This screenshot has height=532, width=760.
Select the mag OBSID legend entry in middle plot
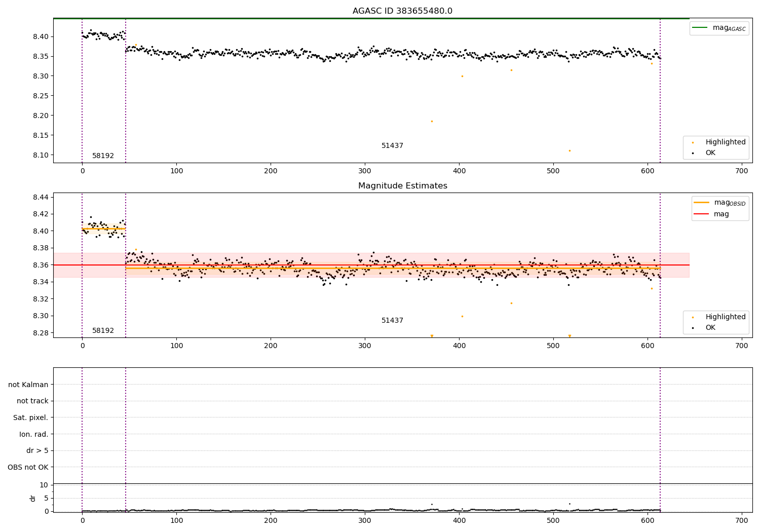tap(719, 203)
